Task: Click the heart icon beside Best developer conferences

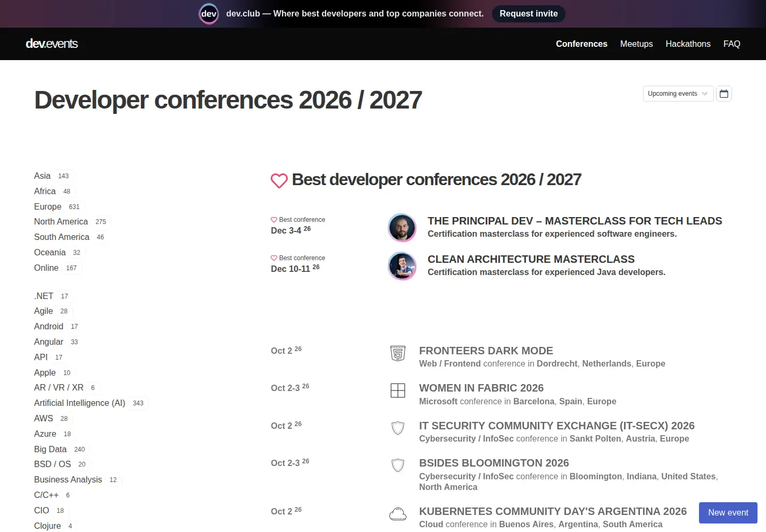Action: [x=279, y=181]
